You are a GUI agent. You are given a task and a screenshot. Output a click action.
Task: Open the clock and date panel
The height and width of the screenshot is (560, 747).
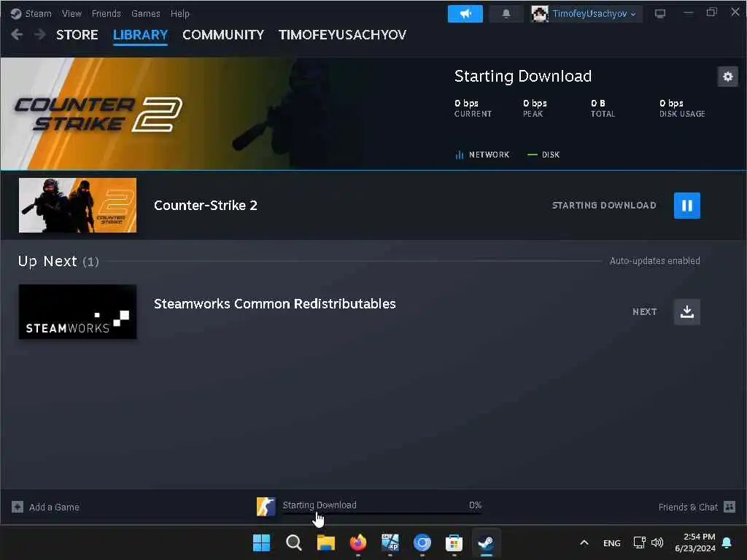tap(695, 542)
